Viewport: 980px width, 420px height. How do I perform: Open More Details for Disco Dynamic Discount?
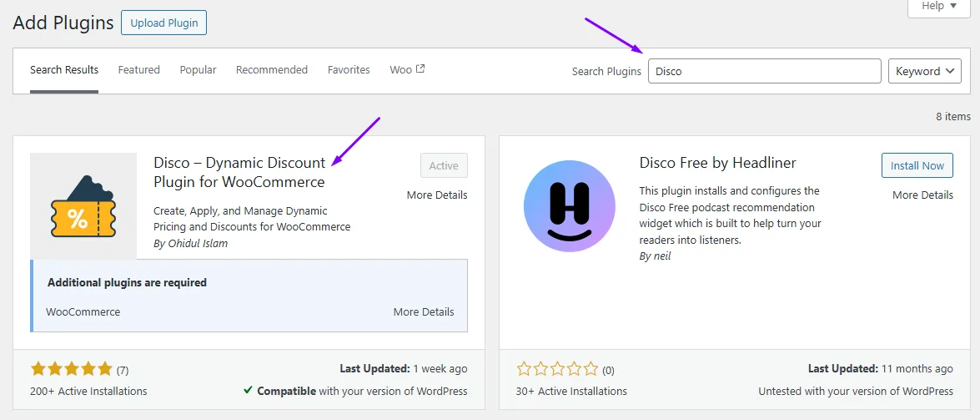click(437, 195)
